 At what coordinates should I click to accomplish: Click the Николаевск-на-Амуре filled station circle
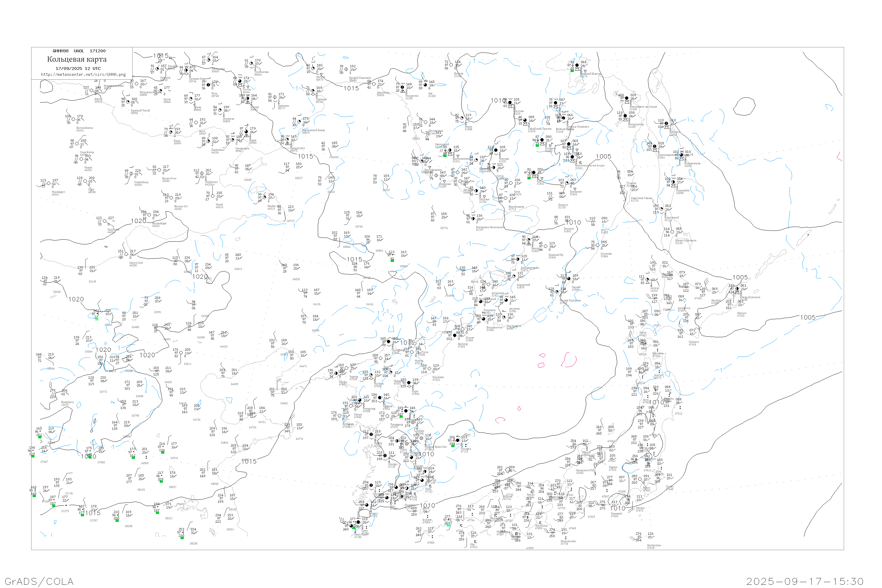pos(627,98)
